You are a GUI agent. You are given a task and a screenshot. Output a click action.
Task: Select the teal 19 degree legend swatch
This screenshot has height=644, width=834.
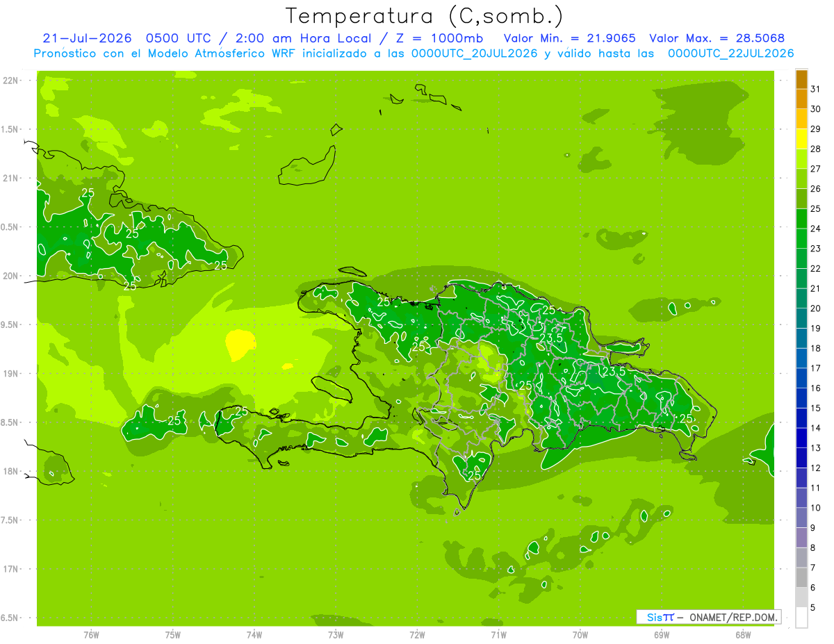pos(801,319)
